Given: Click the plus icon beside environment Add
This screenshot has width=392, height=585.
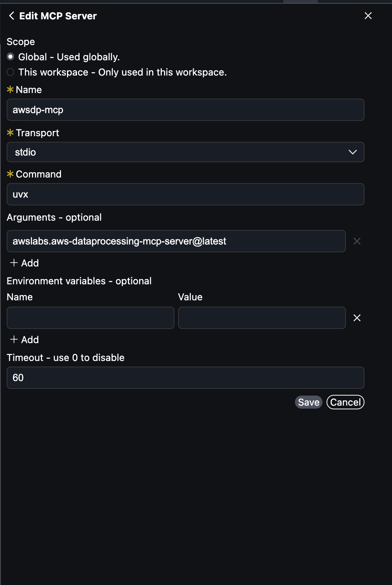Looking at the screenshot, I should [14, 339].
